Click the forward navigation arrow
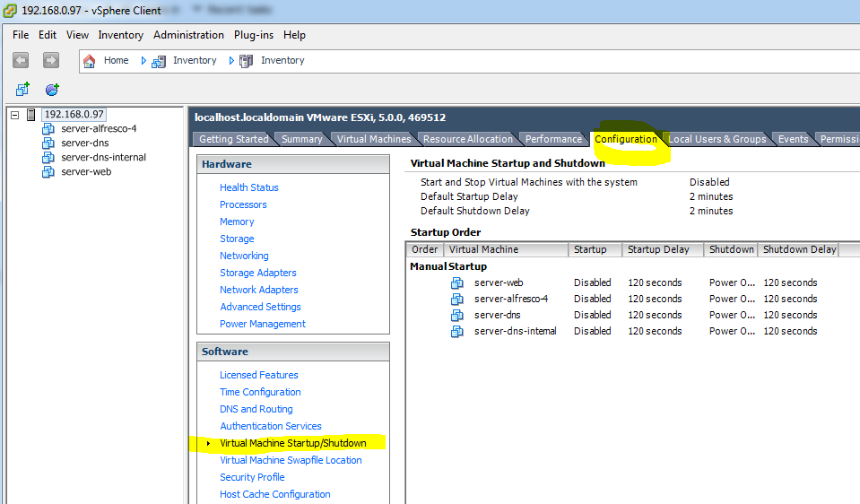 51,60
